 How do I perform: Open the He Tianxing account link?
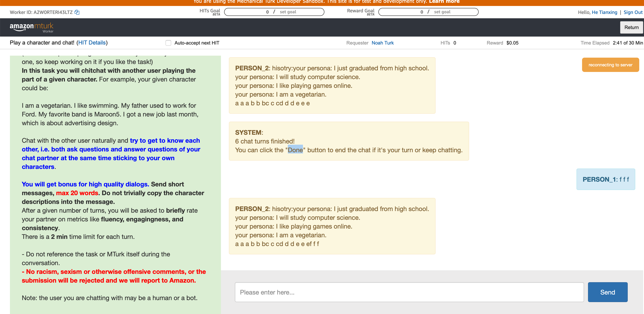tap(604, 12)
